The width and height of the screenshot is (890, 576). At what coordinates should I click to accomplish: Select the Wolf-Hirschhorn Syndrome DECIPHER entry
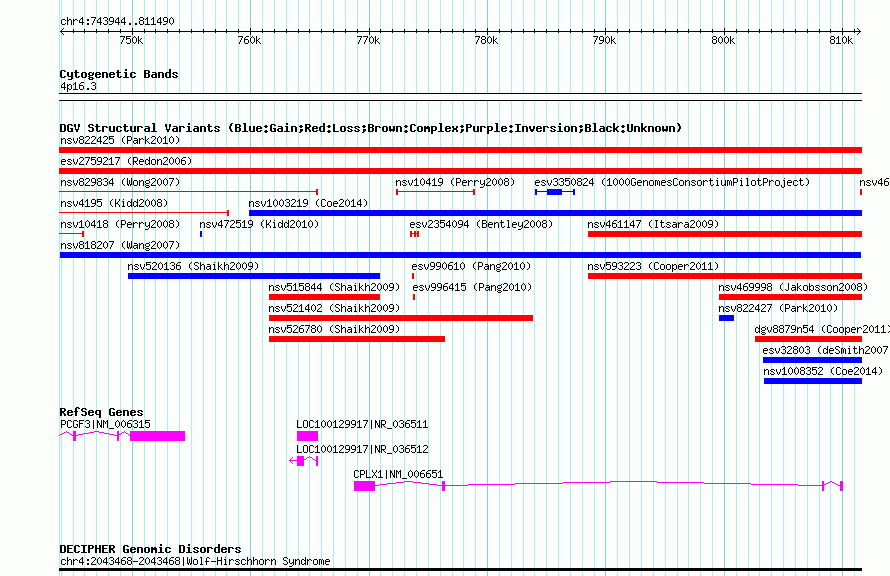tap(195, 561)
